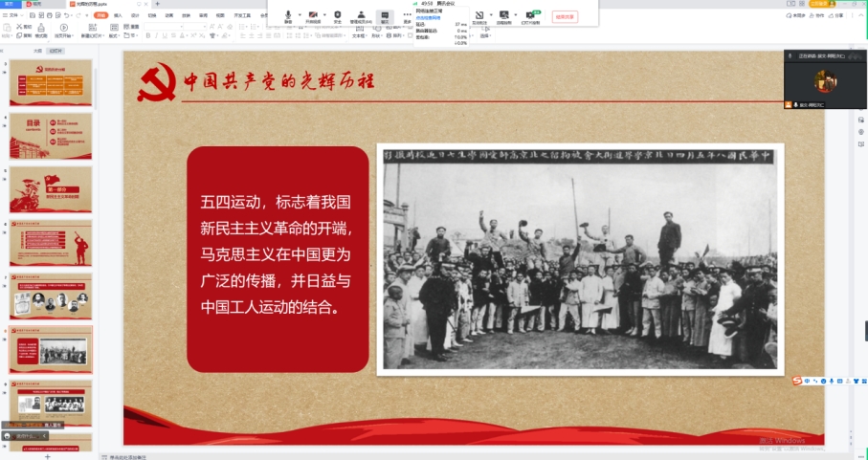
Task: Click the red End Sharing button
Action: pos(565,17)
